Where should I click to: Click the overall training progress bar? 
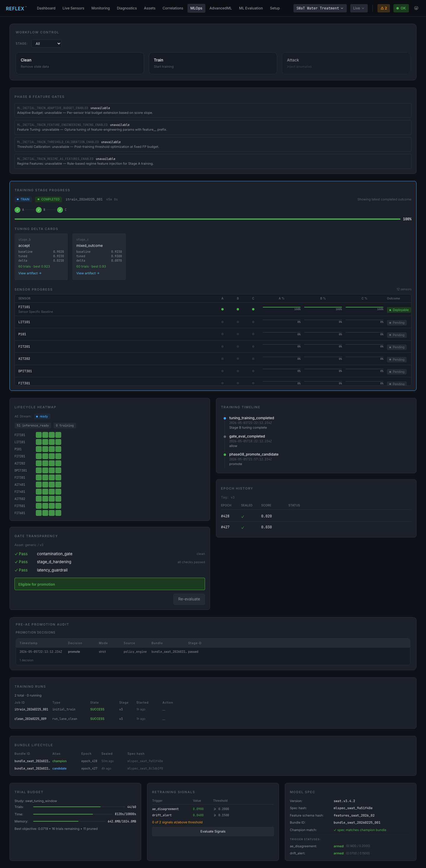tap(207, 219)
